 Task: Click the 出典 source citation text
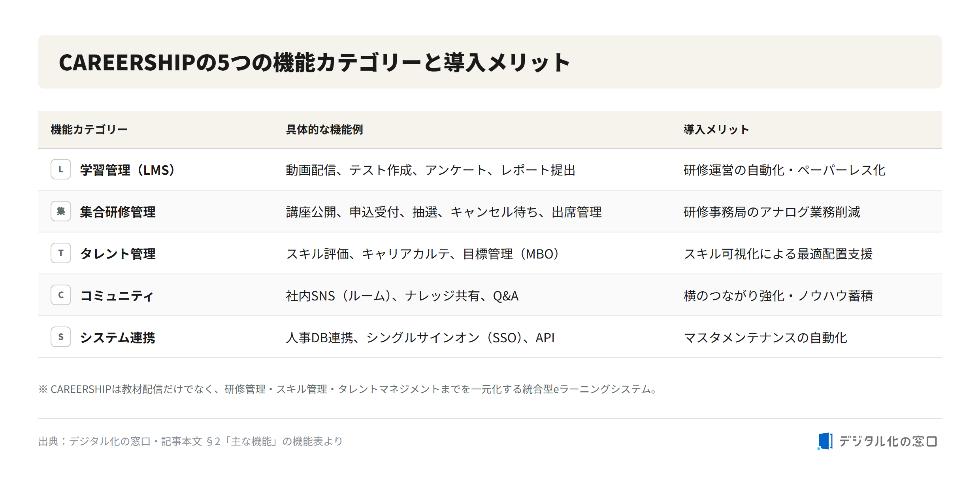(190, 441)
